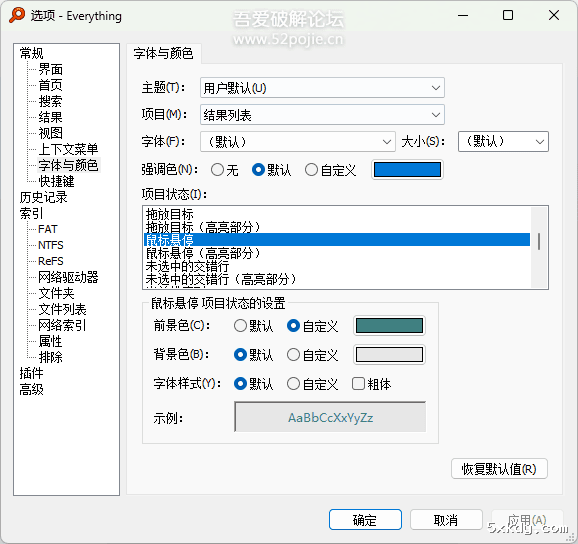Click the Everything magnifier icon in title bar
The image size is (578, 544).
click(x=17, y=15)
